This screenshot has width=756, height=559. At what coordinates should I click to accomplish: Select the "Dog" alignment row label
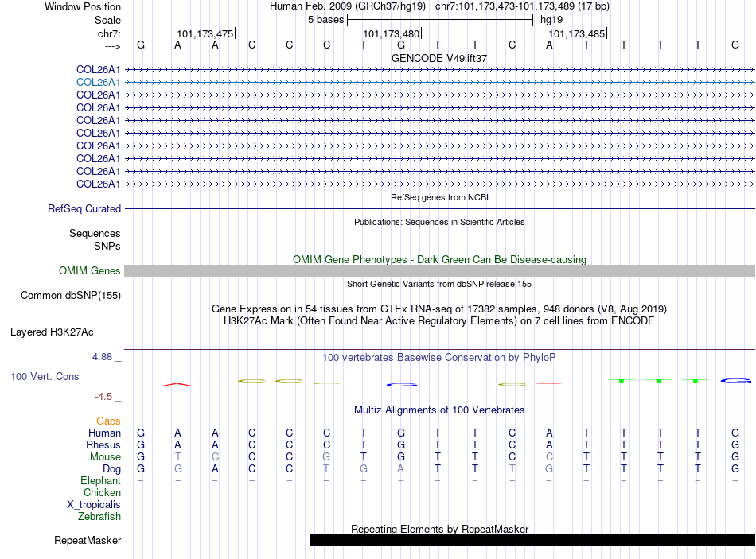[111, 469]
